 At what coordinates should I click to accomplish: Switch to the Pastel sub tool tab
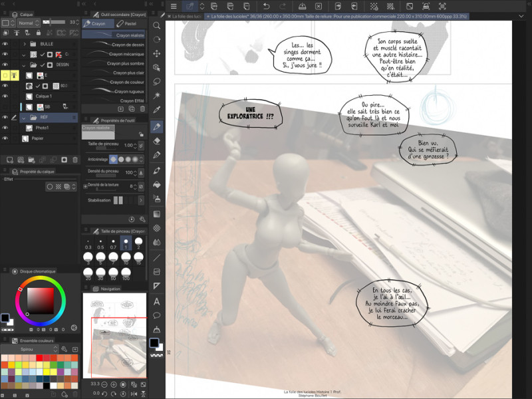click(130, 23)
